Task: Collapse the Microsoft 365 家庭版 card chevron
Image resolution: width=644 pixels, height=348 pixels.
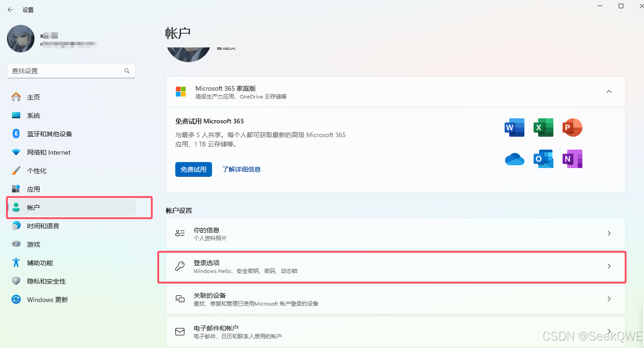Action: tap(609, 92)
